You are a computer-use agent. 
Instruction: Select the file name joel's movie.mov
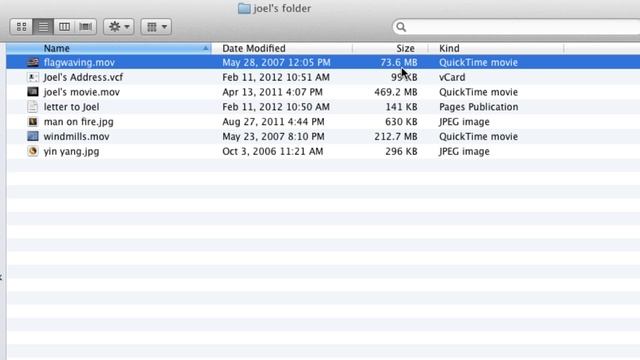(x=82, y=92)
